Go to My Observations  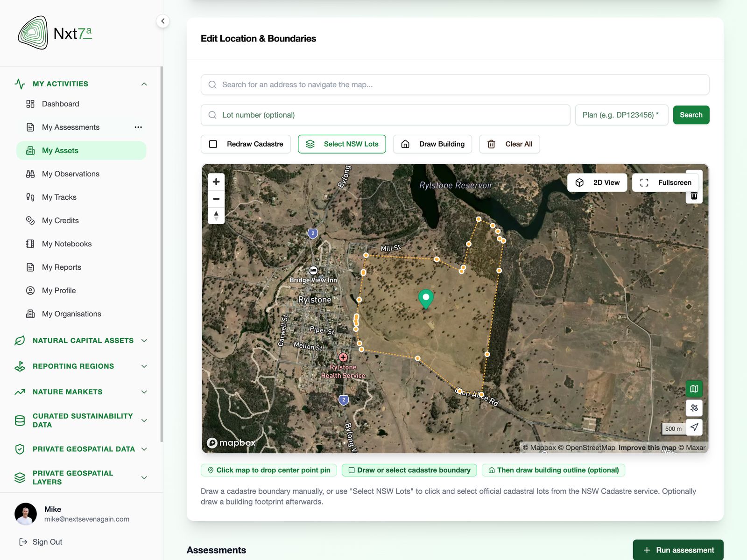point(81,174)
